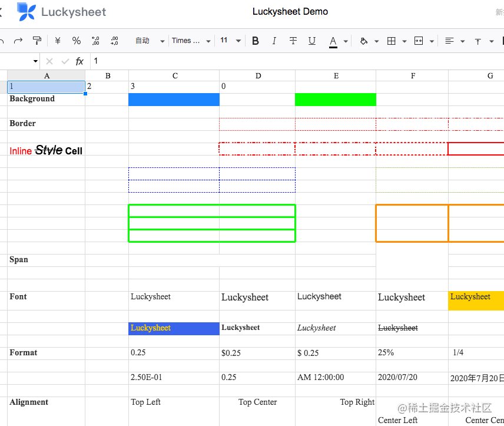
Task: Select the paint format brush
Action: click(37, 41)
